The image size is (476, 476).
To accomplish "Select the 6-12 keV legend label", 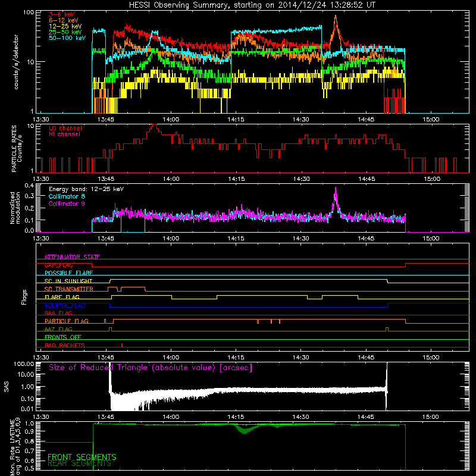I will click(64, 20).
